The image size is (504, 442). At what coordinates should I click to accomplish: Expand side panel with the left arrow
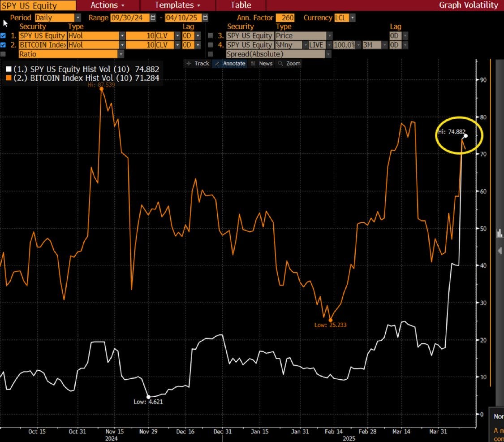pos(500,251)
